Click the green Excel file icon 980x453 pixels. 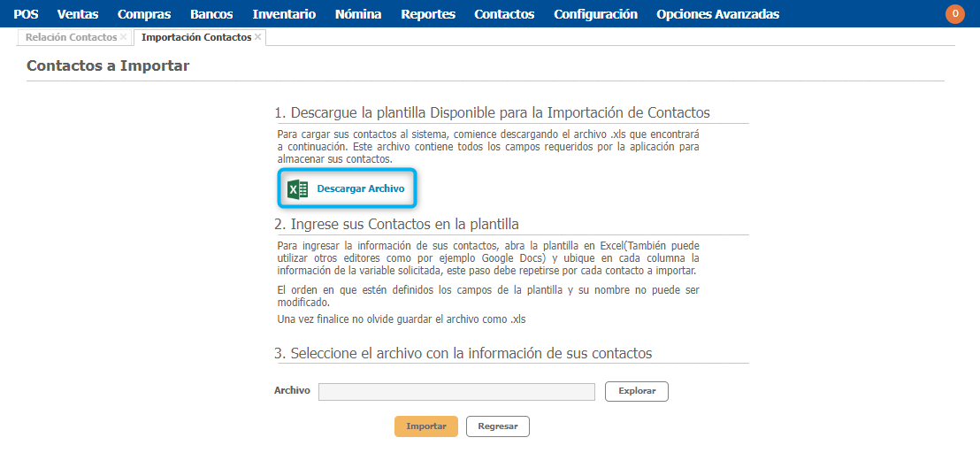coord(298,189)
